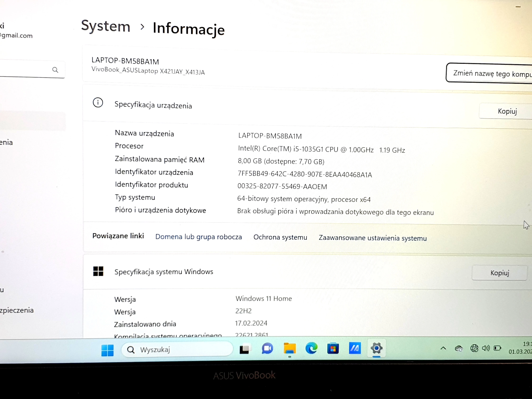Open the Ochrona systemu link
The image size is (532, 399).
tap(280, 237)
